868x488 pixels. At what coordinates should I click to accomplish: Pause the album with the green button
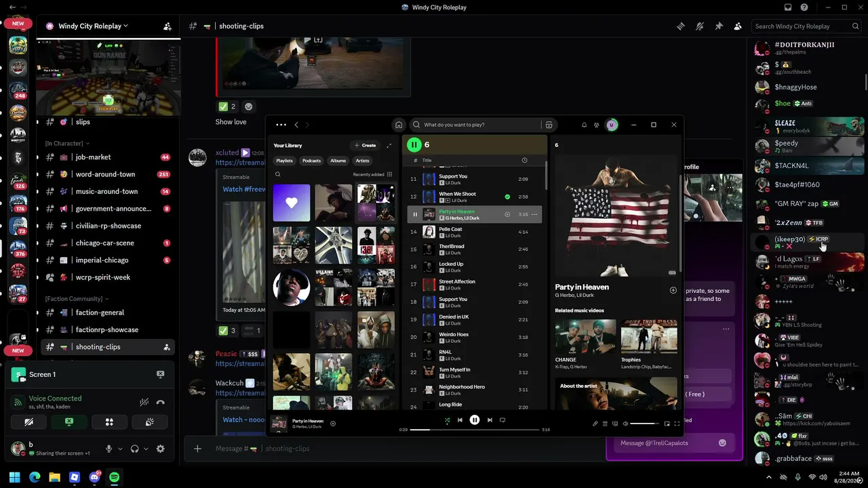pyautogui.click(x=414, y=144)
